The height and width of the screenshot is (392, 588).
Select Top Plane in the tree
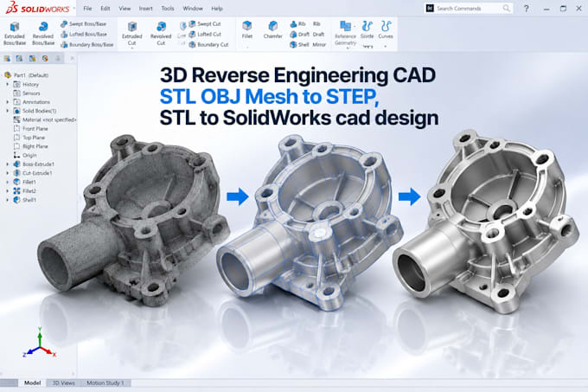(x=29, y=138)
